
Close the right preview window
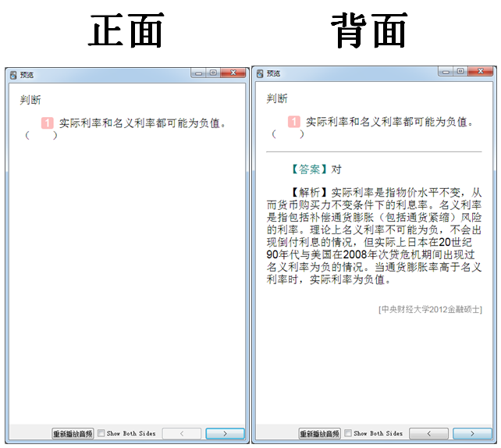(x=480, y=71)
